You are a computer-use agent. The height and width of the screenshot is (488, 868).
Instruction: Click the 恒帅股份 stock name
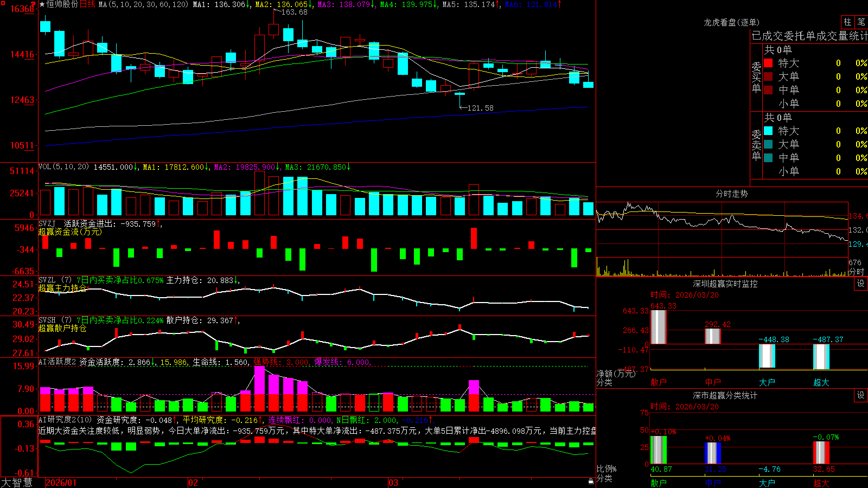(x=62, y=4)
